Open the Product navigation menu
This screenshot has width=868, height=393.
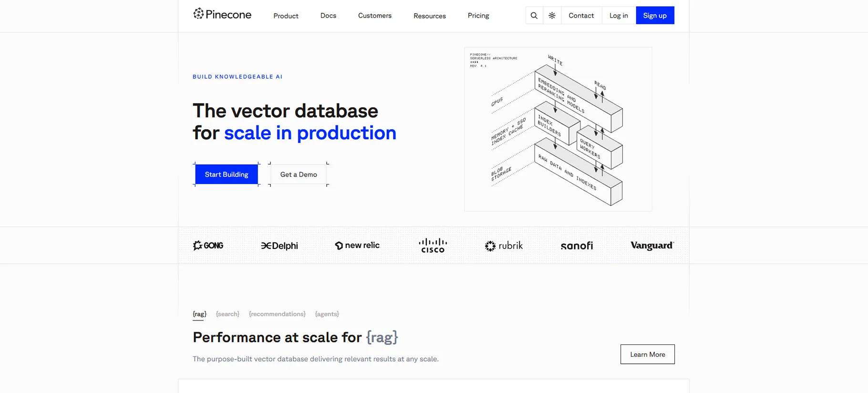[x=286, y=16]
